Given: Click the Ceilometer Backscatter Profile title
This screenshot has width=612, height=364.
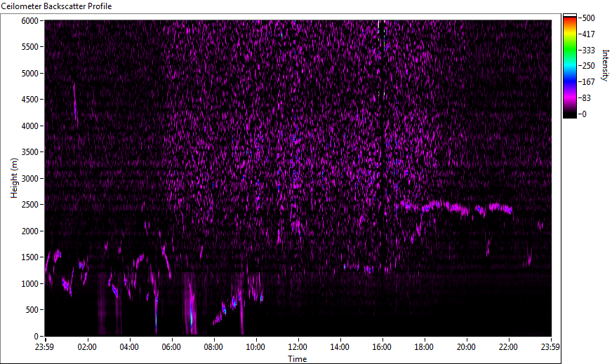Looking at the screenshot, I should [x=56, y=6].
